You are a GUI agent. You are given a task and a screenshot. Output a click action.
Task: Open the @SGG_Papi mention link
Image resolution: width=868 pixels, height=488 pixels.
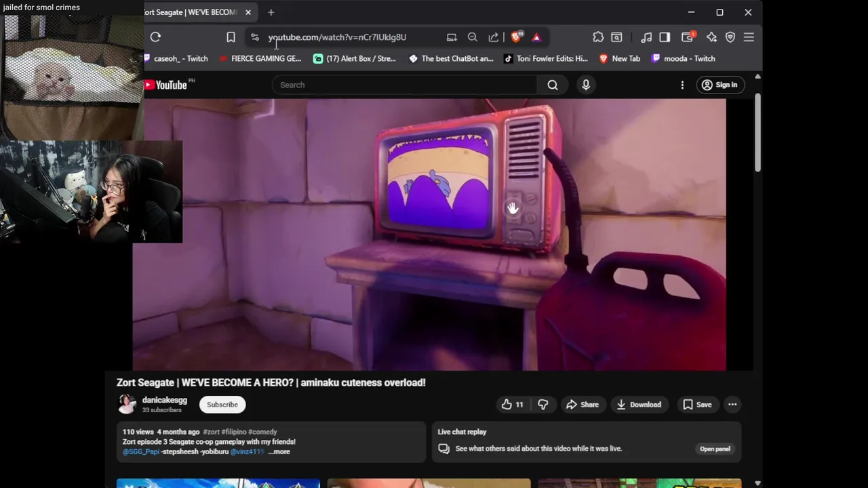[140, 452]
